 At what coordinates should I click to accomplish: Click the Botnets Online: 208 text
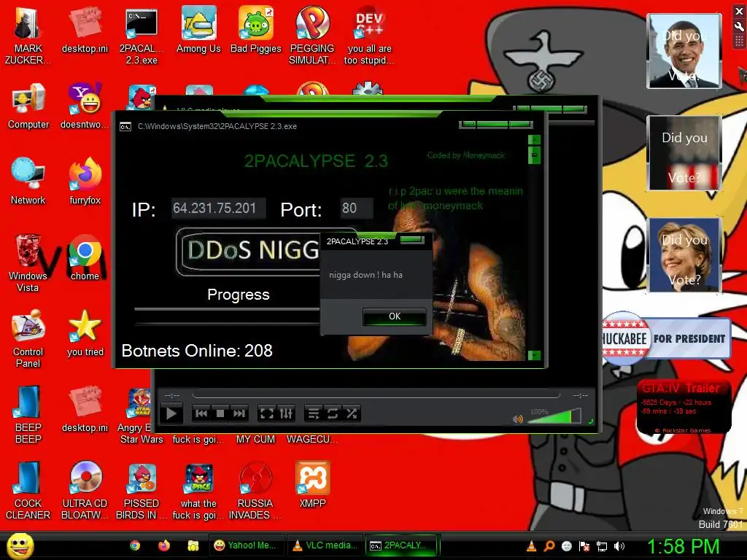[x=197, y=351]
